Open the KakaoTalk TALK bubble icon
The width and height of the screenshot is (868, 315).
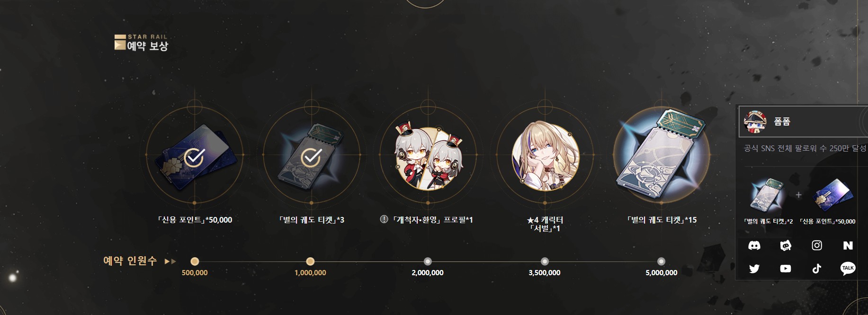(x=848, y=269)
